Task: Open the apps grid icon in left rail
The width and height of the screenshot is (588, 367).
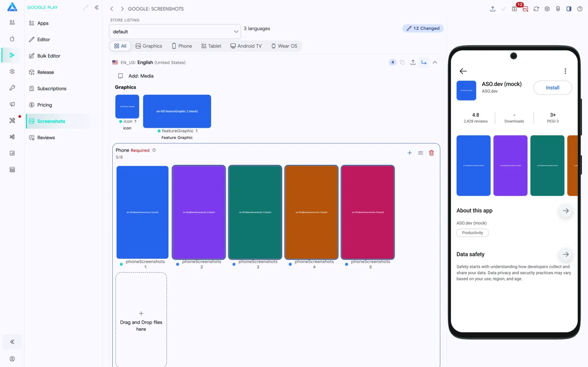Action: click(x=12, y=22)
